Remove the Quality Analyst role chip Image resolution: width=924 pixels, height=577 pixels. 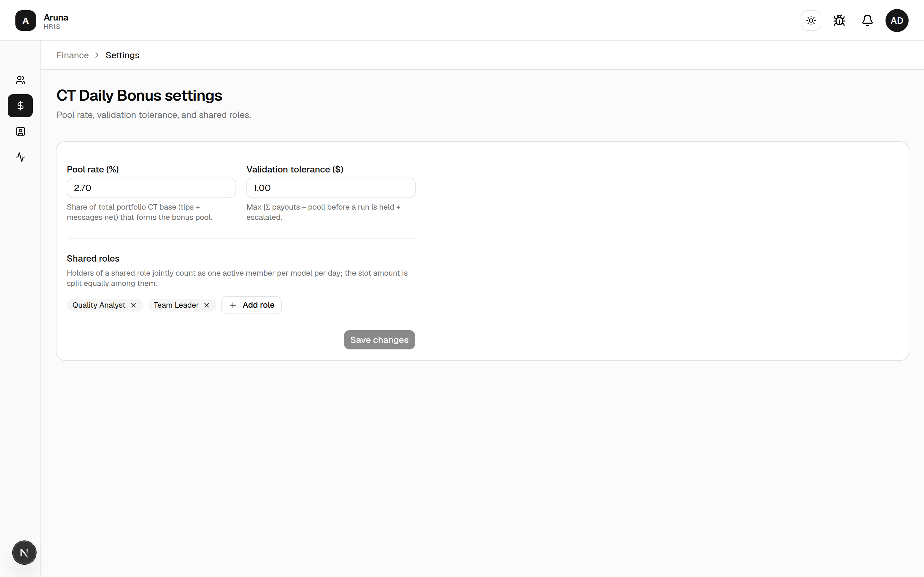[133, 305]
